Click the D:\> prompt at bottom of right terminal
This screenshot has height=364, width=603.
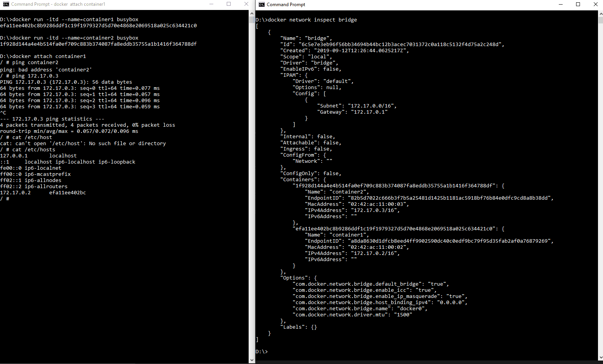pyautogui.click(x=262, y=352)
